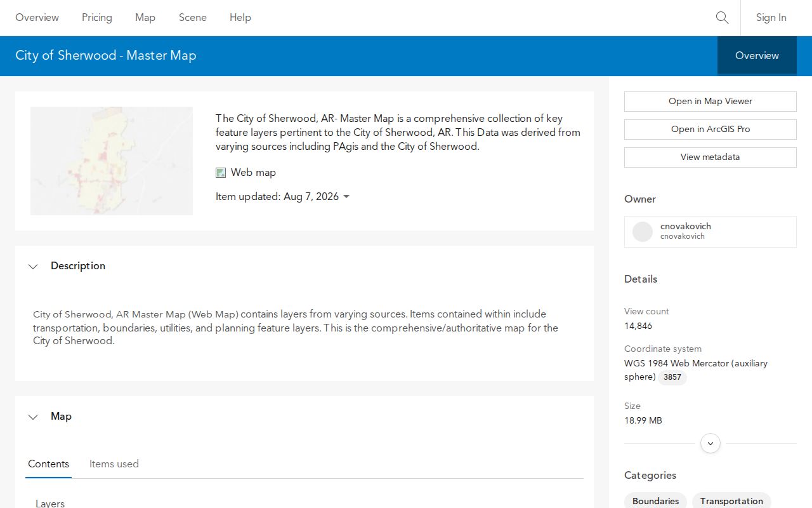Collapse the Description section chevron
The height and width of the screenshot is (508, 812).
[33, 267]
